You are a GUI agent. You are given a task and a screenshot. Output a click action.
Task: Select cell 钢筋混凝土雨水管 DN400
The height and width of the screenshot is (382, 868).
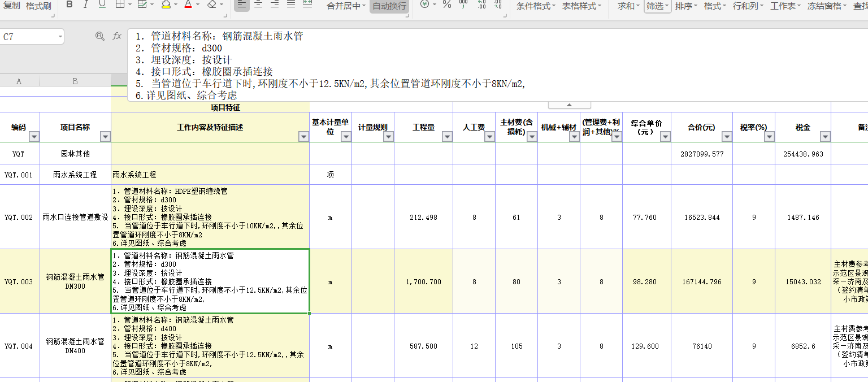click(x=75, y=346)
